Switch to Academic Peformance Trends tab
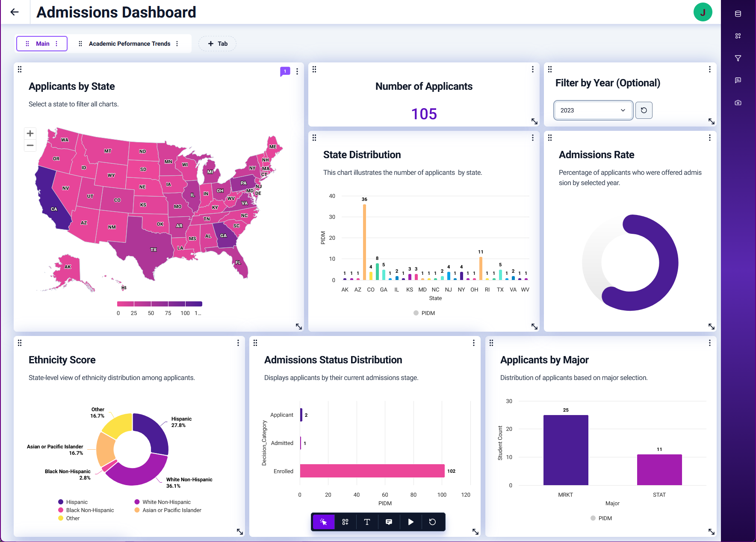Image resolution: width=756 pixels, height=542 pixels. click(129, 44)
